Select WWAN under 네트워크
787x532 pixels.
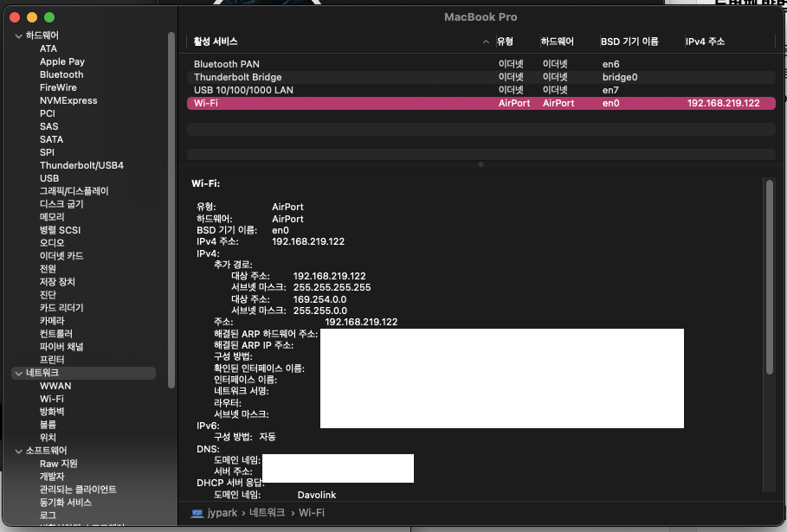pyautogui.click(x=55, y=386)
